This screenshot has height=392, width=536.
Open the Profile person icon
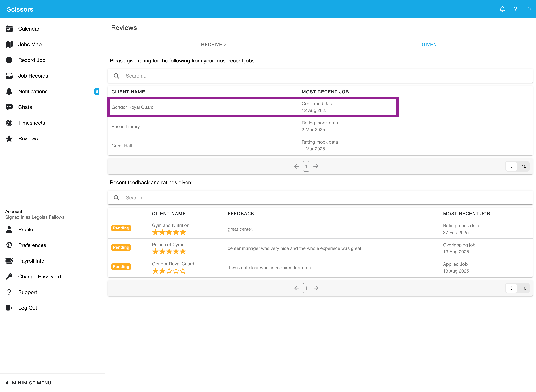(9, 229)
